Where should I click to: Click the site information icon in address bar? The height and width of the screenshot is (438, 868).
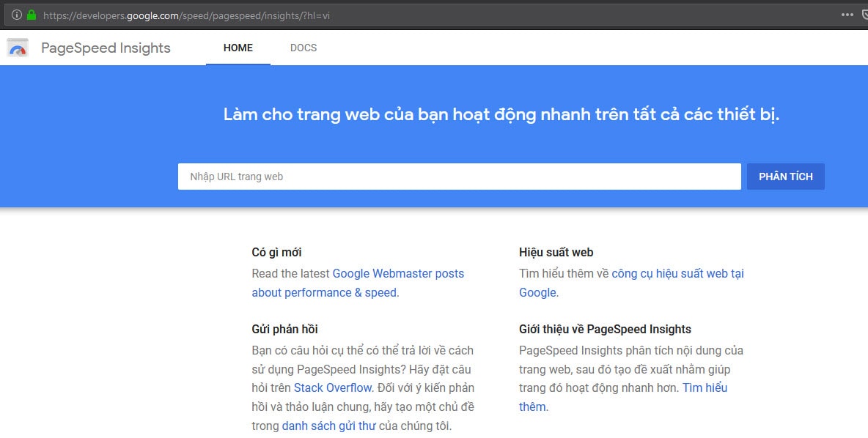pos(16,15)
